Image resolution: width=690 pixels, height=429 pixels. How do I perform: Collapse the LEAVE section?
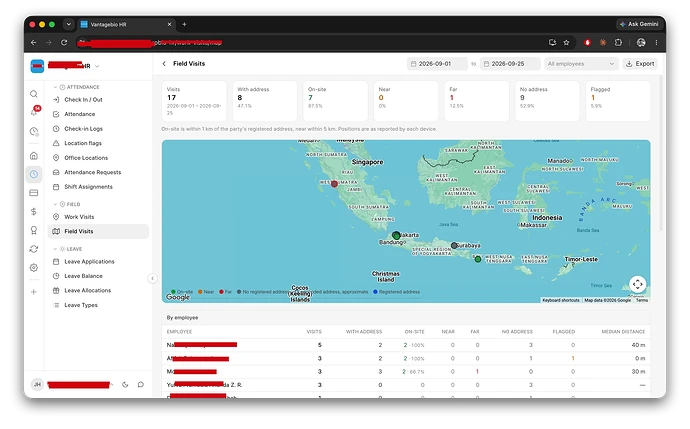[x=55, y=249]
